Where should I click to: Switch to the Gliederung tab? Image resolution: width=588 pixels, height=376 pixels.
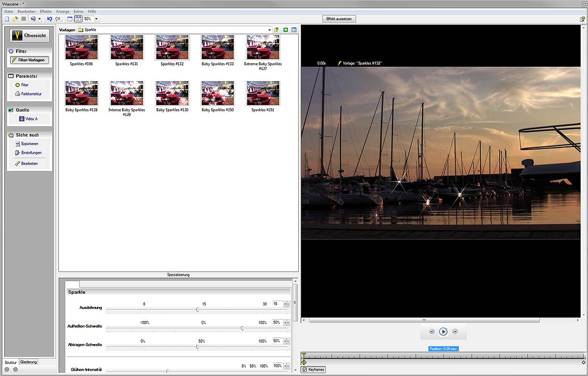click(x=28, y=362)
